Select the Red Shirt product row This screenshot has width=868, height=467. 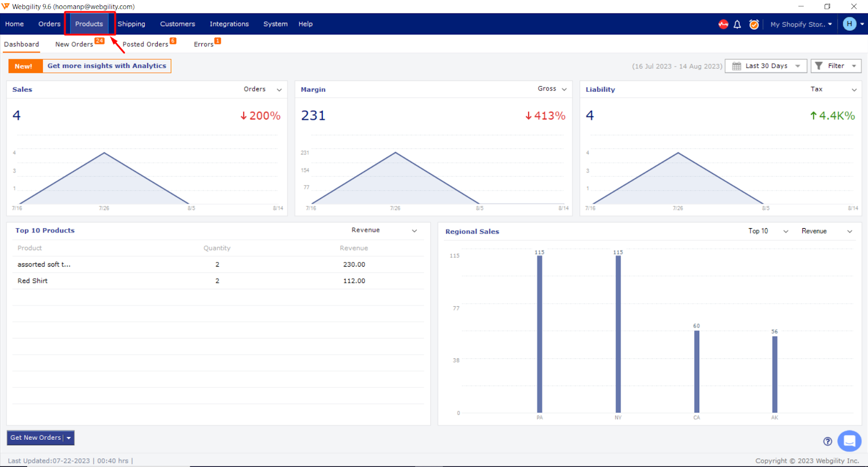(x=33, y=281)
